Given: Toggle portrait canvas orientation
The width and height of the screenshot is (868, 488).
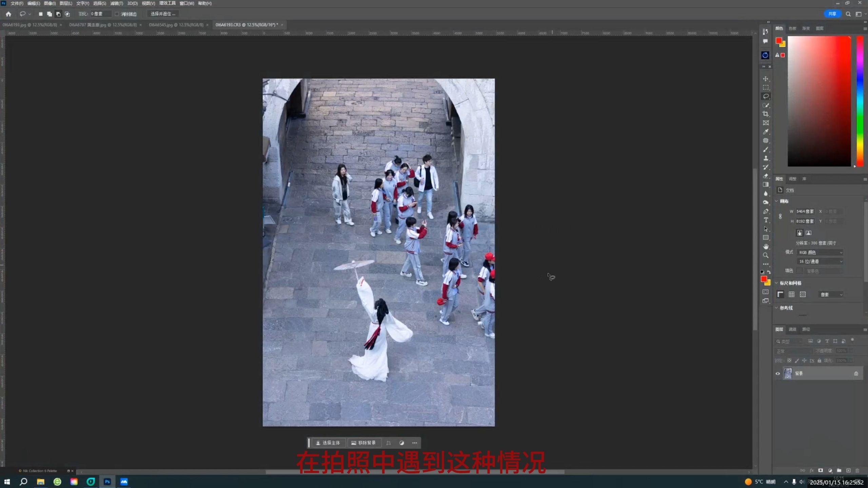Looking at the screenshot, I should tap(800, 232).
